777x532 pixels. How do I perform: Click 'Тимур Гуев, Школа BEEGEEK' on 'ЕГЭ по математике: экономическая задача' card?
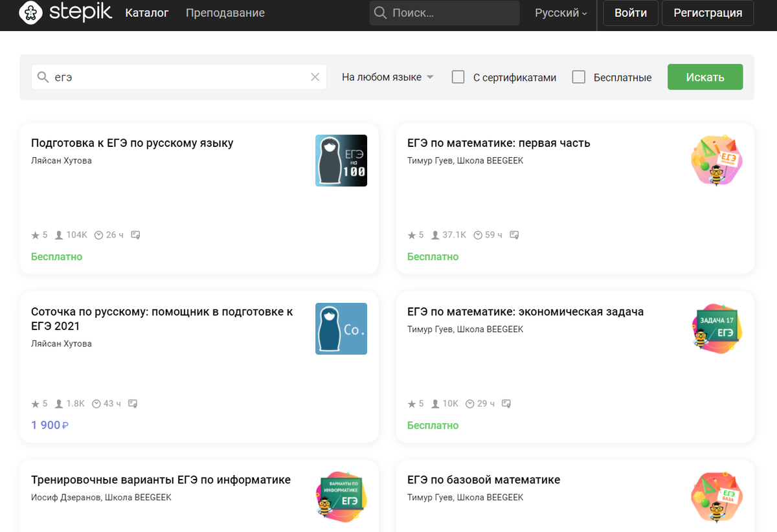pos(465,329)
